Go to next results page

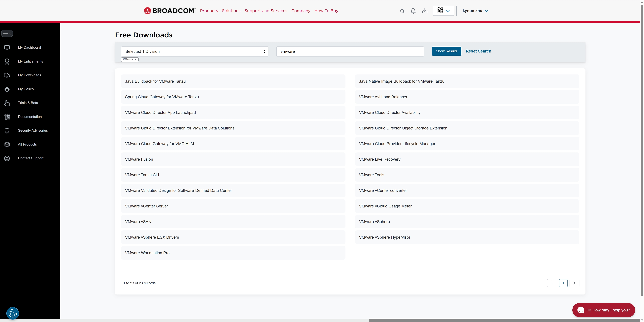click(574, 283)
